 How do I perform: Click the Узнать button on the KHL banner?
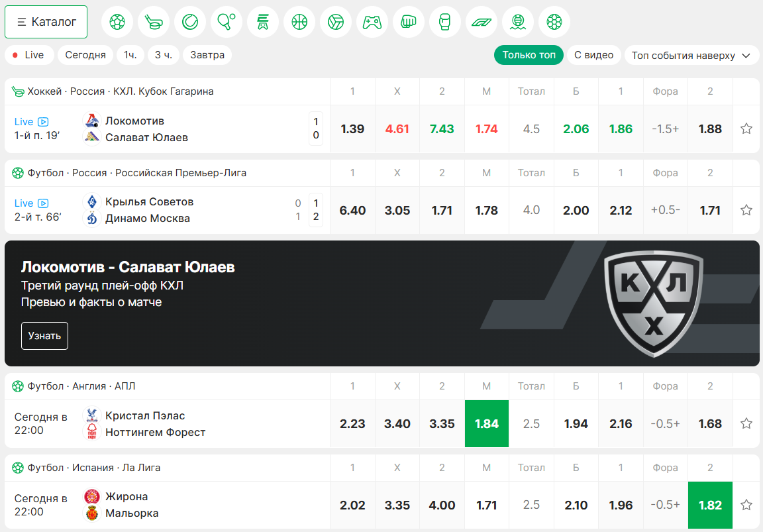pyautogui.click(x=45, y=336)
